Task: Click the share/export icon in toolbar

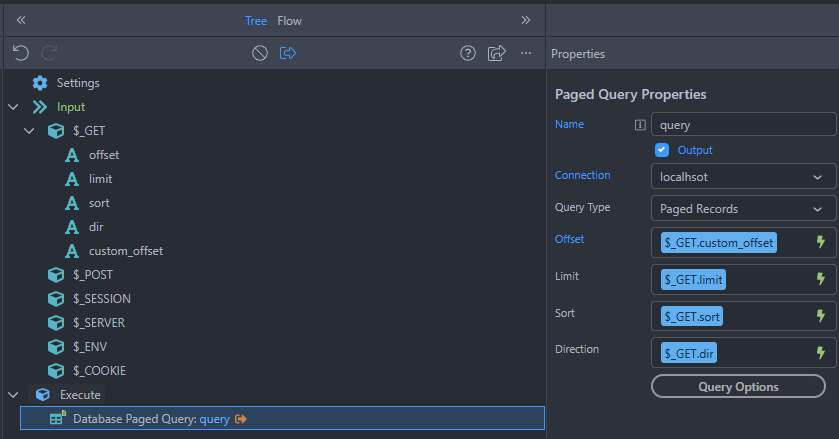Action: pos(496,54)
